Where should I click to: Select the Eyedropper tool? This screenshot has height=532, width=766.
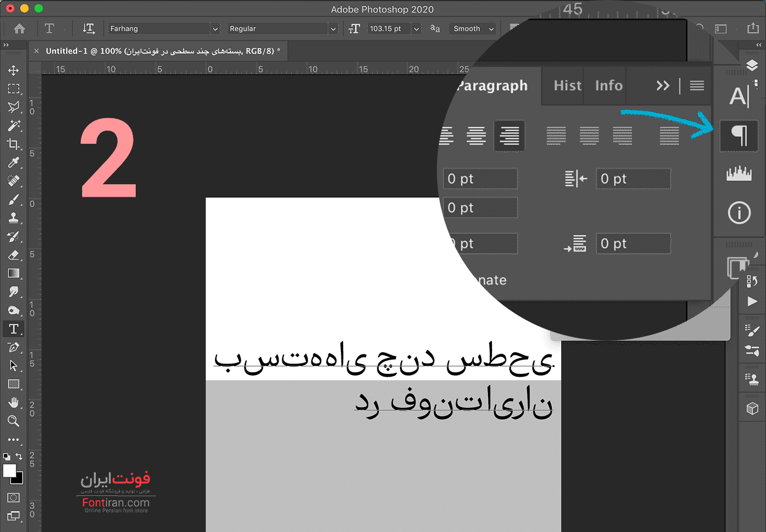[14, 162]
